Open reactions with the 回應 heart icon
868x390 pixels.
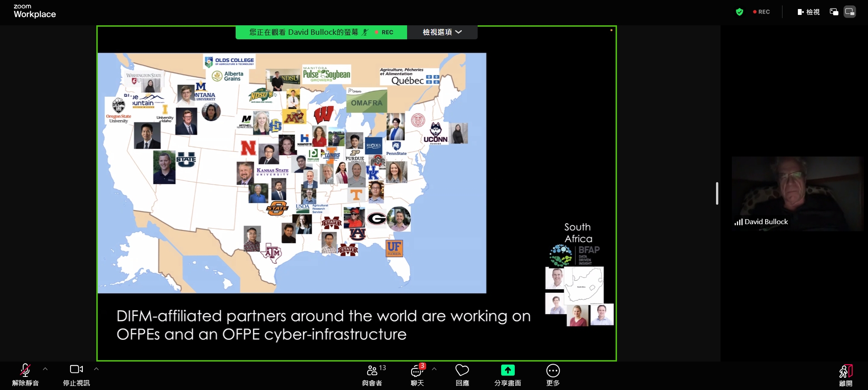462,375
